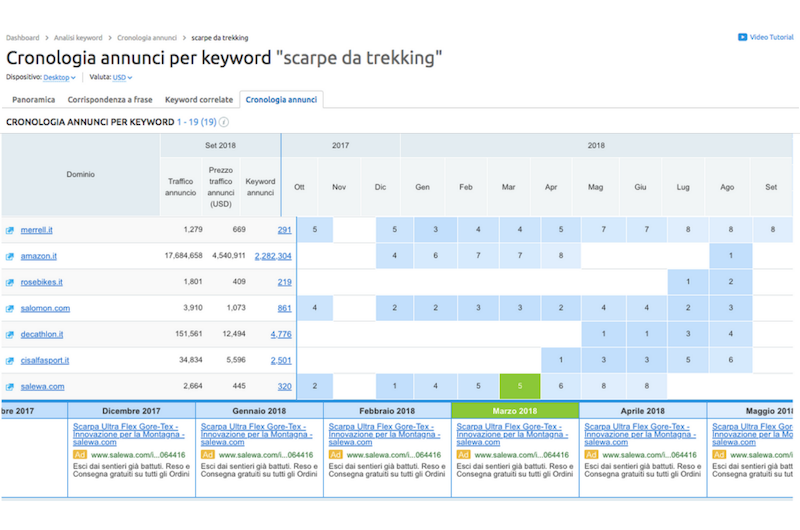800x530 pixels.
Task: Select rosebikes.it Lug cell
Action: pos(688,282)
